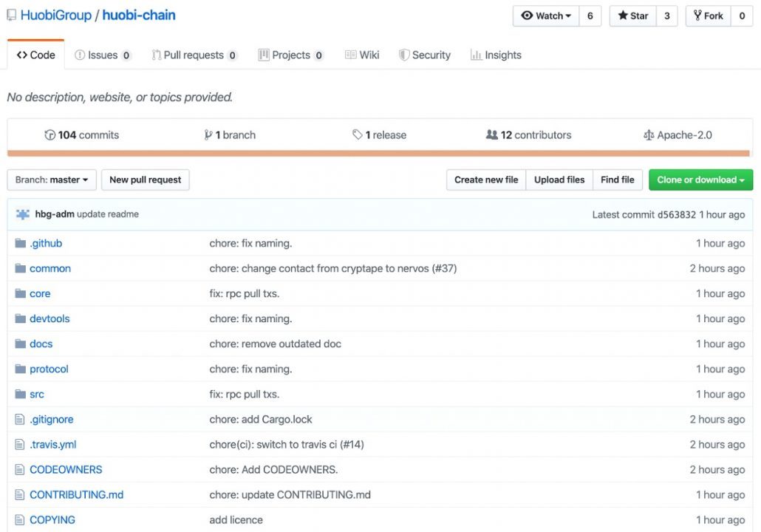761x532 pixels.
Task: Click the CODEOWNERS file icon
Action: (x=19, y=469)
